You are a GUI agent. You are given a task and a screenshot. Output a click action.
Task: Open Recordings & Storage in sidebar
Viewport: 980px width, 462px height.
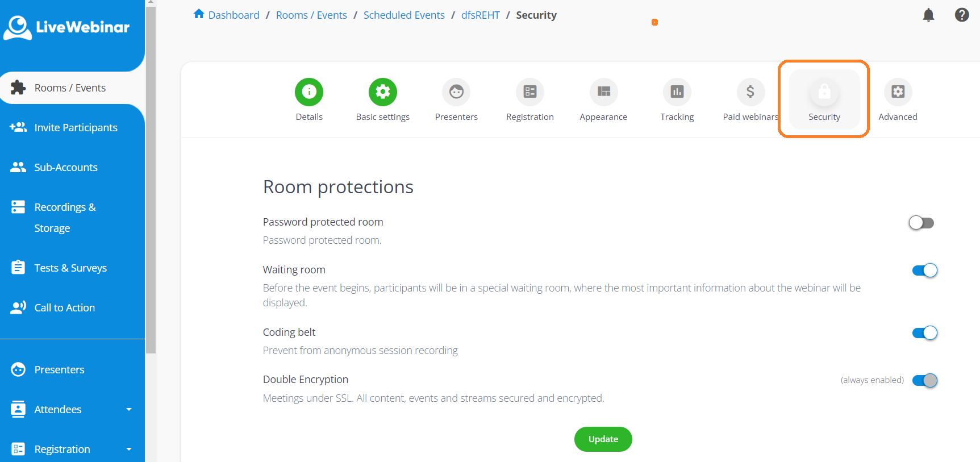pos(65,217)
